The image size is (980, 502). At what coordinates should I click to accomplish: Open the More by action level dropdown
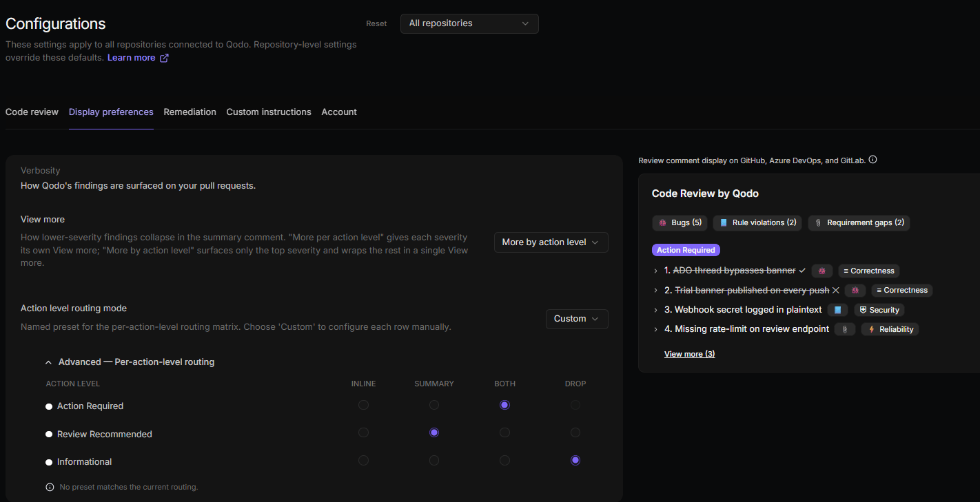(x=551, y=242)
